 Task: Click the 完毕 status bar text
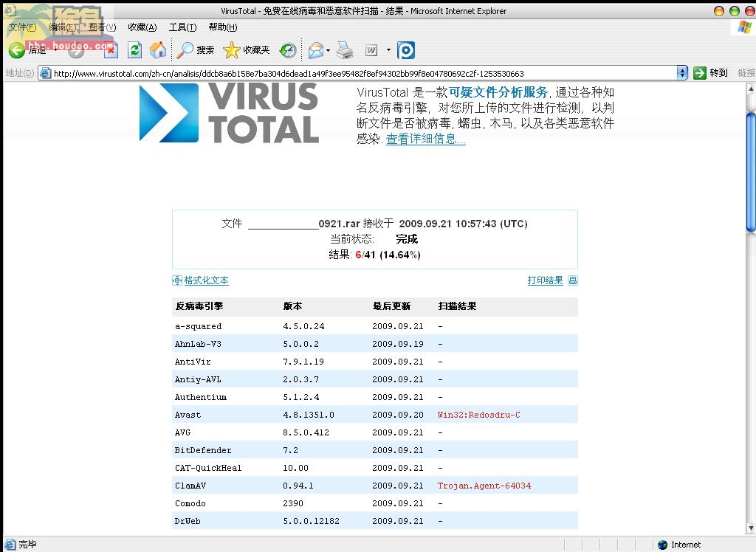click(27, 545)
